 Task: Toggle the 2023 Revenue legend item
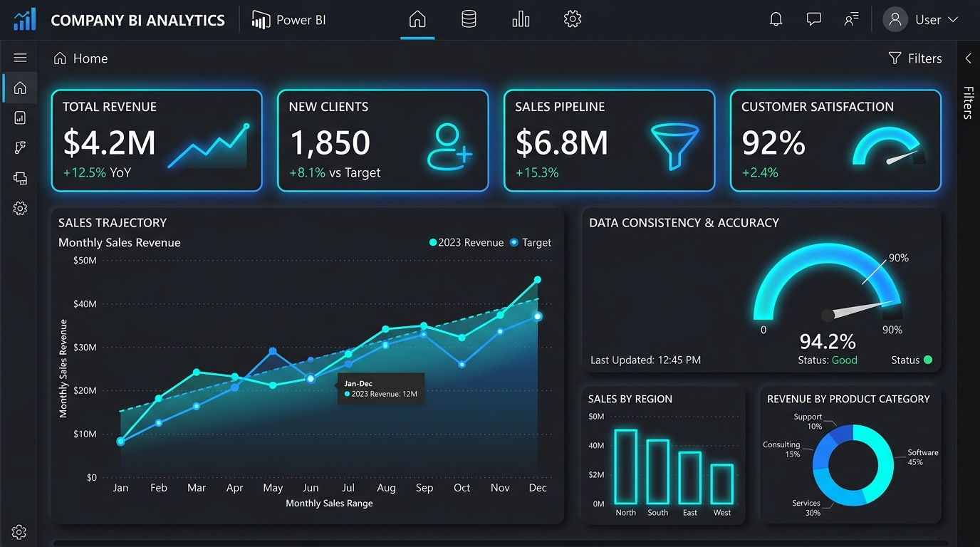click(466, 242)
